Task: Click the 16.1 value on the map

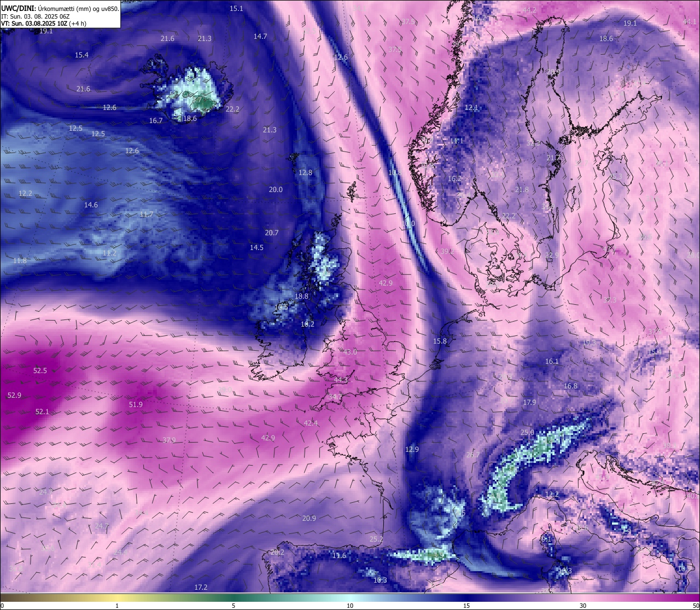Action: tap(552, 361)
